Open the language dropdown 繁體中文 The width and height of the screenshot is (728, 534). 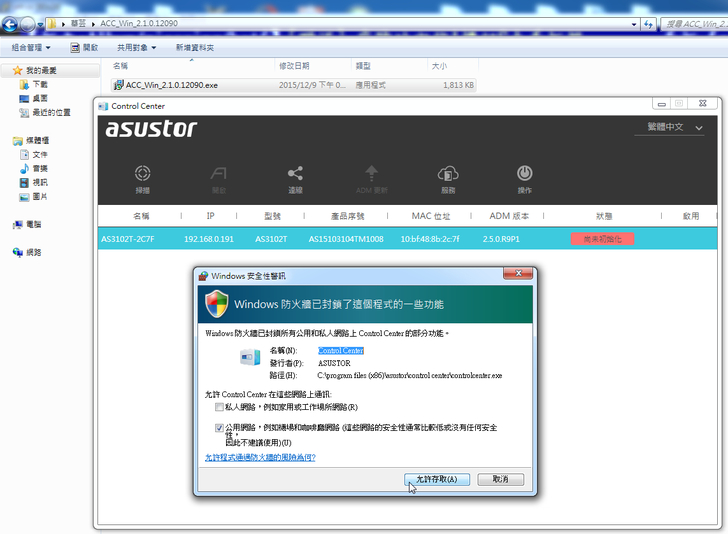point(670,127)
